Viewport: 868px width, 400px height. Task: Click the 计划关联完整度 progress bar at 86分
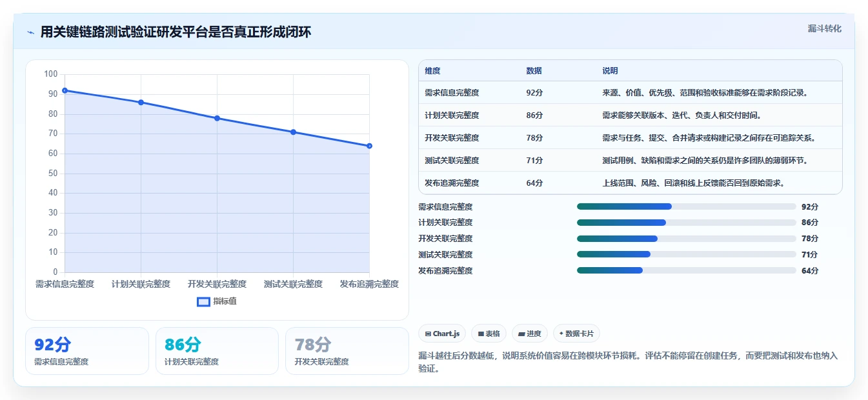click(686, 223)
